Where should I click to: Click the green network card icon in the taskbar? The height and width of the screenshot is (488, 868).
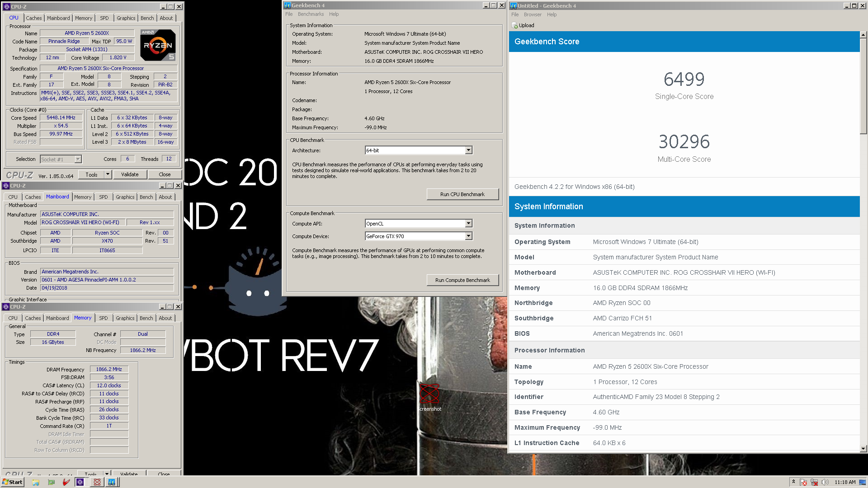click(51, 482)
